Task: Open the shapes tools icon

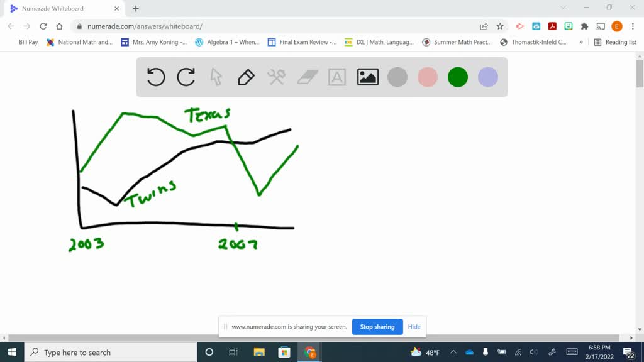Action: pyautogui.click(x=276, y=77)
